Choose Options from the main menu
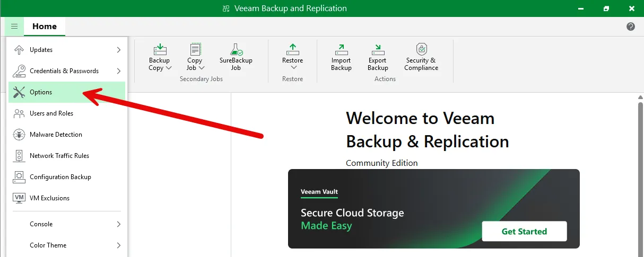The height and width of the screenshot is (257, 644). tap(41, 92)
